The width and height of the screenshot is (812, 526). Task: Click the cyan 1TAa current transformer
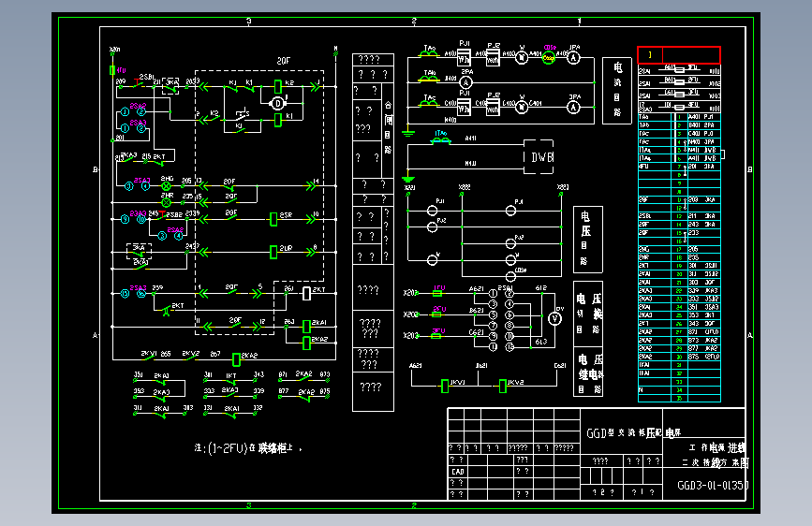click(x=441, y=138)
